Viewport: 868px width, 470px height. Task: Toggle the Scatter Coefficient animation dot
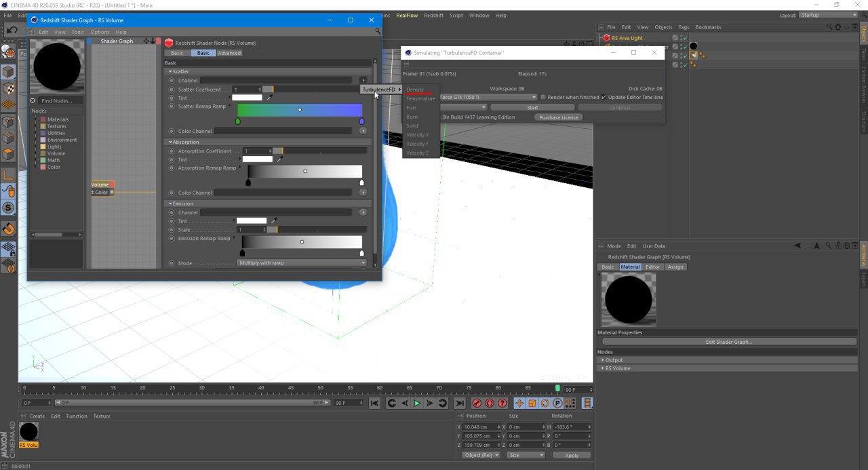point(172,90)
